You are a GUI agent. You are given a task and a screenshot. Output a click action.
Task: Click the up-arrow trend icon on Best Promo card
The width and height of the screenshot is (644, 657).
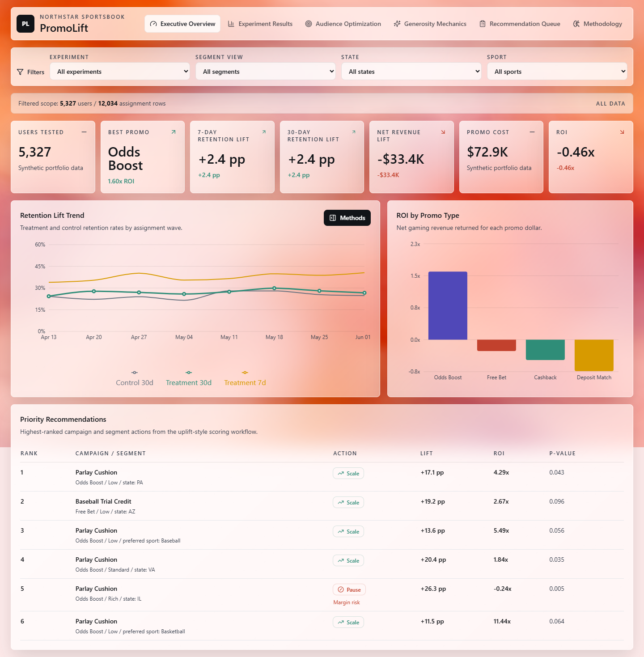174,132
